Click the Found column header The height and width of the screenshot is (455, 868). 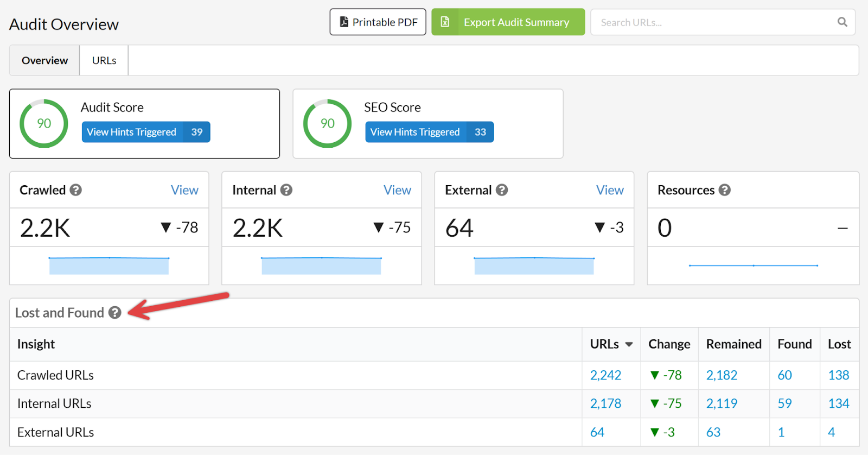tap(795, 344)
